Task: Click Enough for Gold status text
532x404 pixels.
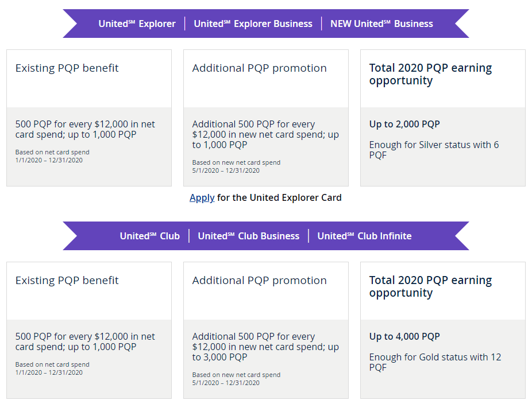Action: click(x=435, y=362)
